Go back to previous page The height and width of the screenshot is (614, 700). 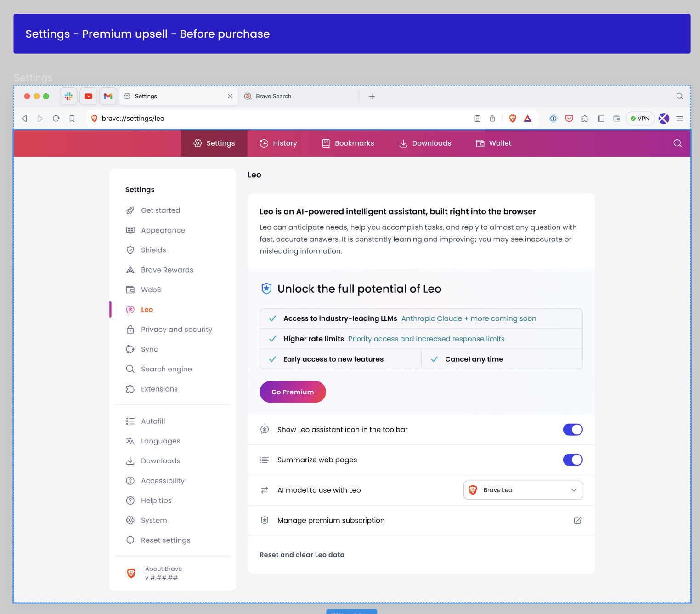pyautogui.click(x=24, y=119)
